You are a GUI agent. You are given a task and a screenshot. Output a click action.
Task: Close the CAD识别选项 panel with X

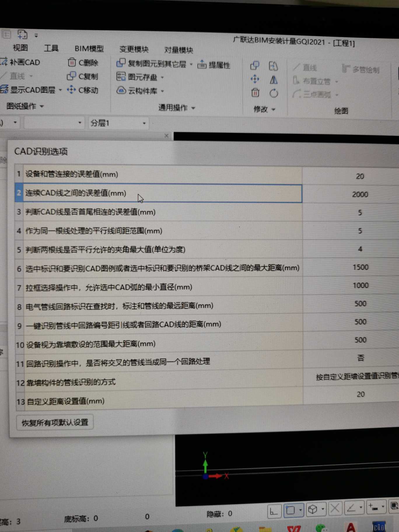point(167,136)
